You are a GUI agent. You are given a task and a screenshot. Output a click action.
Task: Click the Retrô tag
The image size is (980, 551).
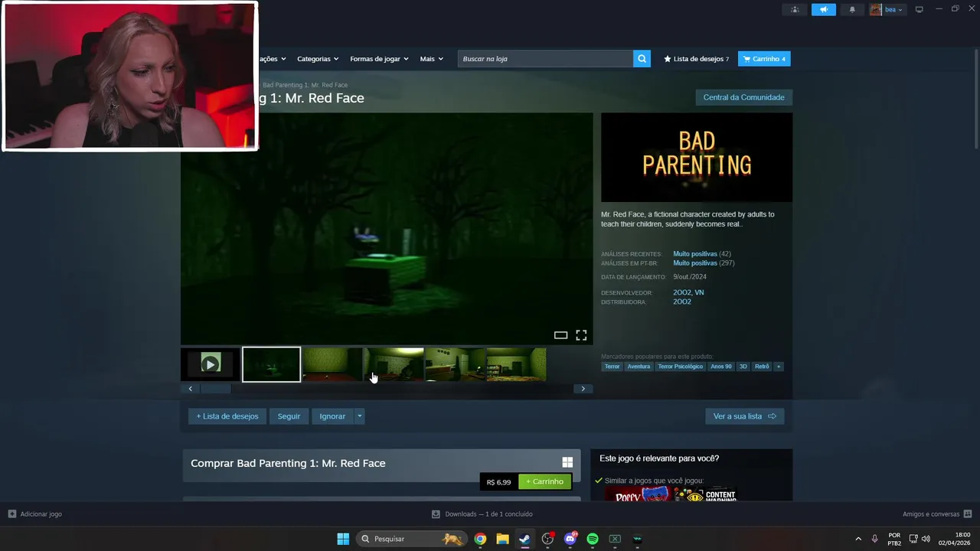click(762, 367)
